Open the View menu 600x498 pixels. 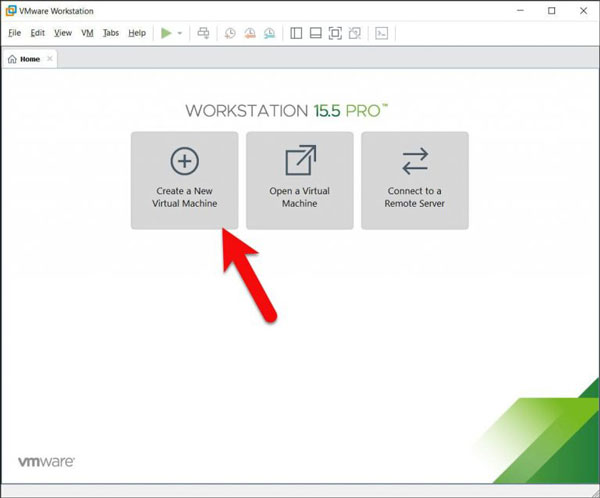pyautogui.click(x=63, y=33)
